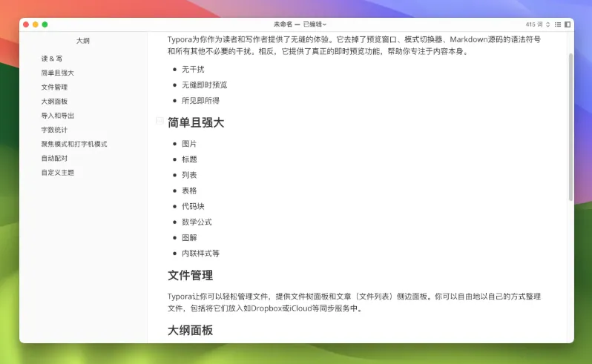
Task: Click the paragraph starting Typora让你可以轻松管理文件
Action: coord(354,302)
